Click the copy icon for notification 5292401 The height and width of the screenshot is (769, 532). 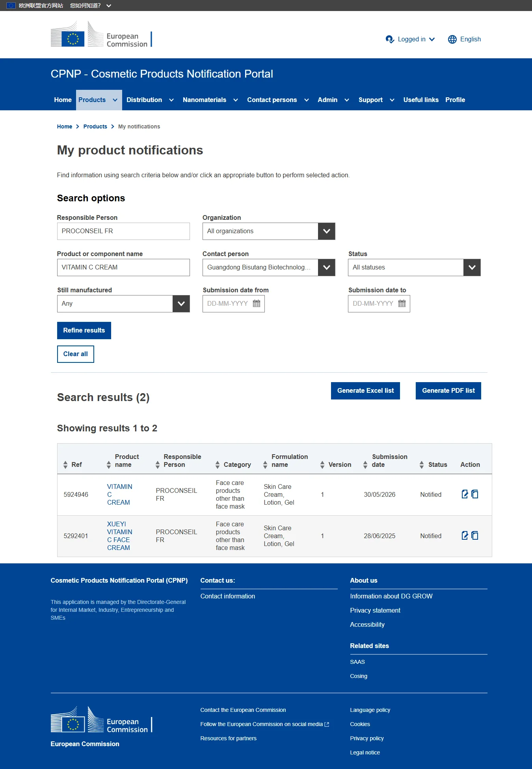pos(475,535)
